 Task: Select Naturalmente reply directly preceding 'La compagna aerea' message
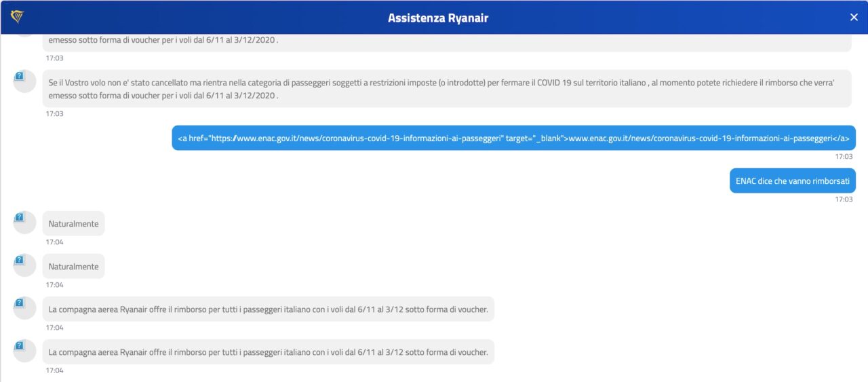click(x=73, y=267)
